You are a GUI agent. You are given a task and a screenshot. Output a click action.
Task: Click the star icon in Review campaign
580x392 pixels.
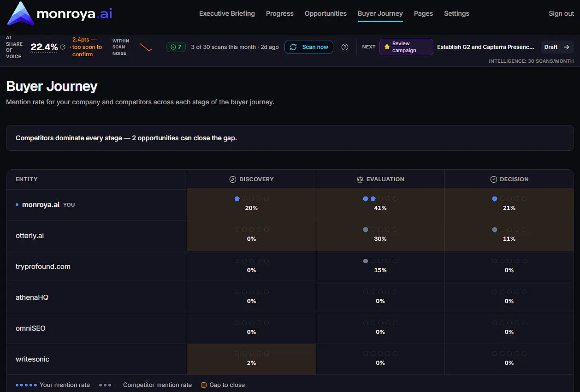[387, 47]
